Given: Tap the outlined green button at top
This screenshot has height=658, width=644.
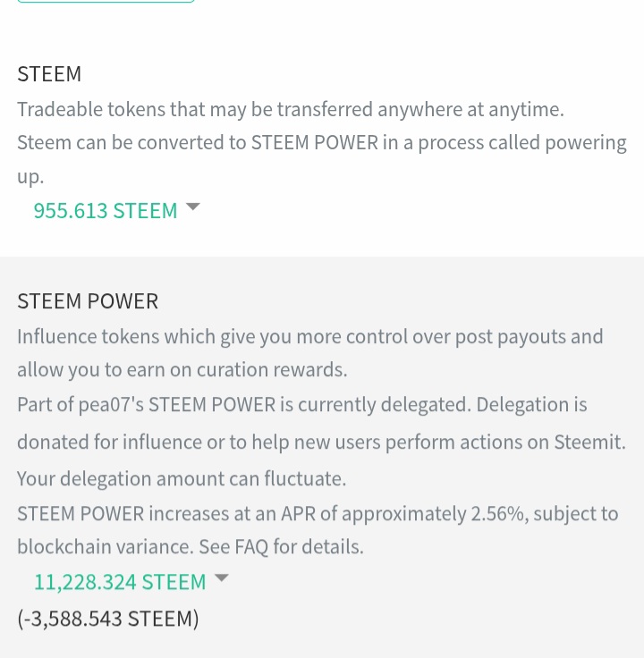Looking at the screenshot, I should tap(106, 2).
